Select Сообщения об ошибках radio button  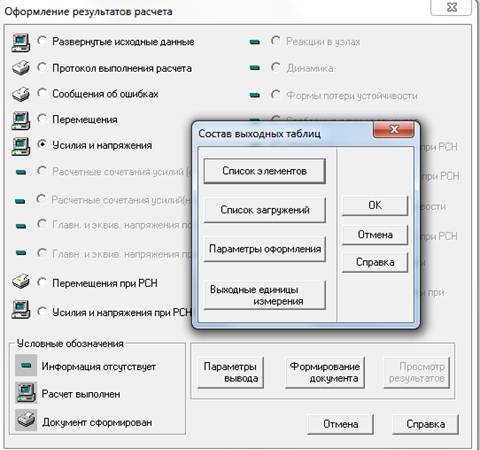pos(42,93)
